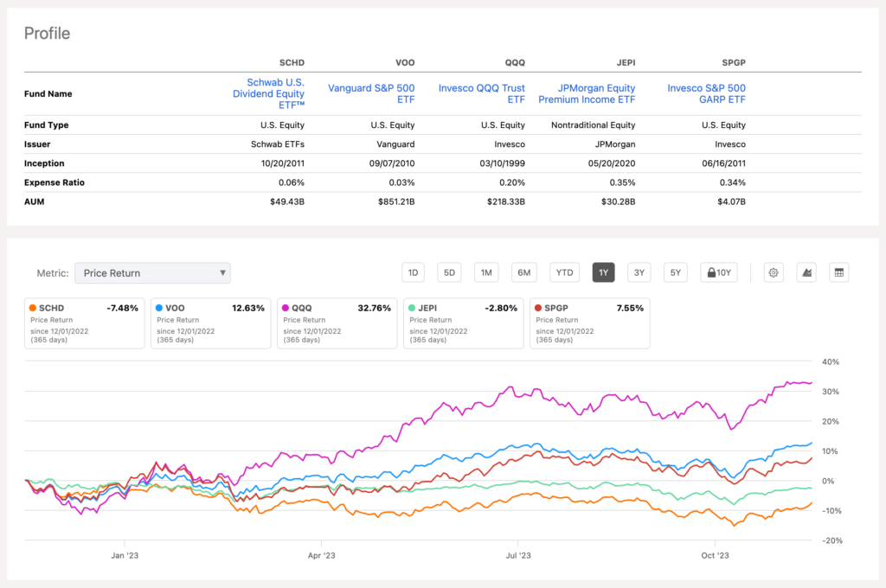Select the 6M time range
886x588 pixels.
[523, 273]
